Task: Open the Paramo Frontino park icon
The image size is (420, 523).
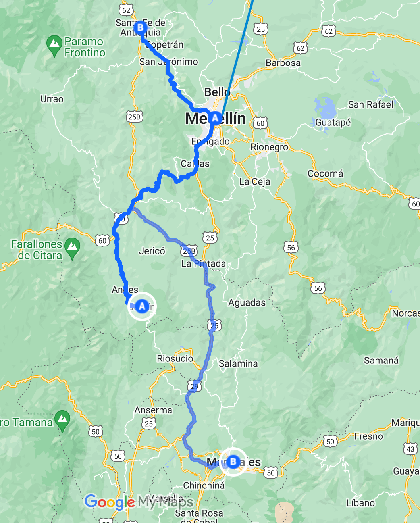Action: coord(54,46)
